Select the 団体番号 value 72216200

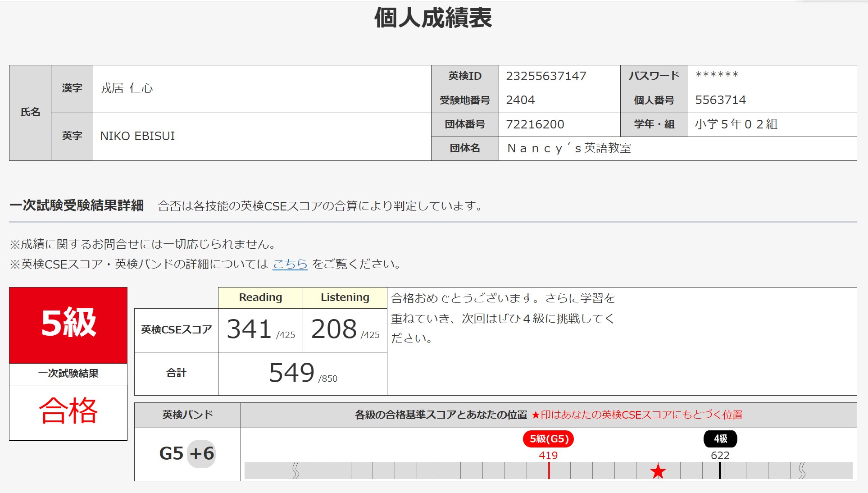(535, 124)
